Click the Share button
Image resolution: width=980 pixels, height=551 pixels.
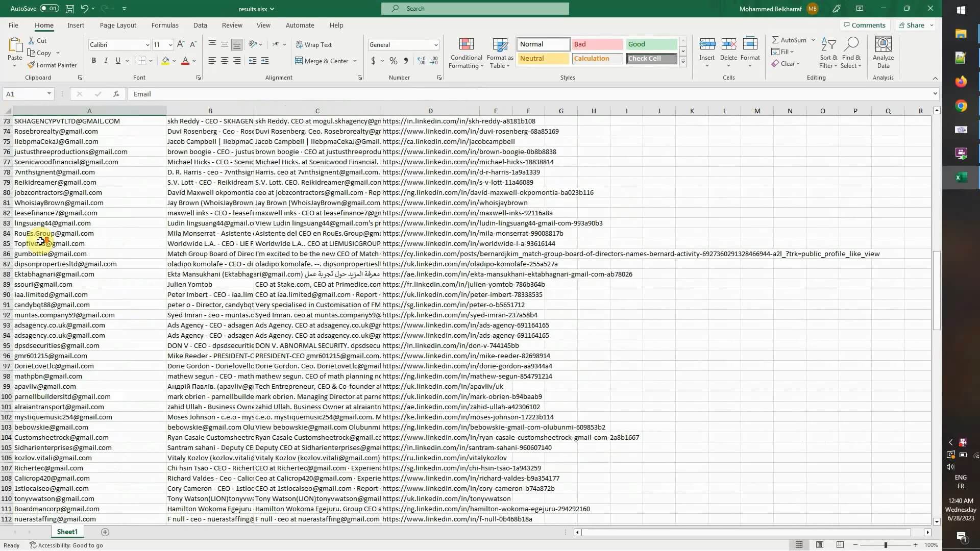(x=912, y=25)
